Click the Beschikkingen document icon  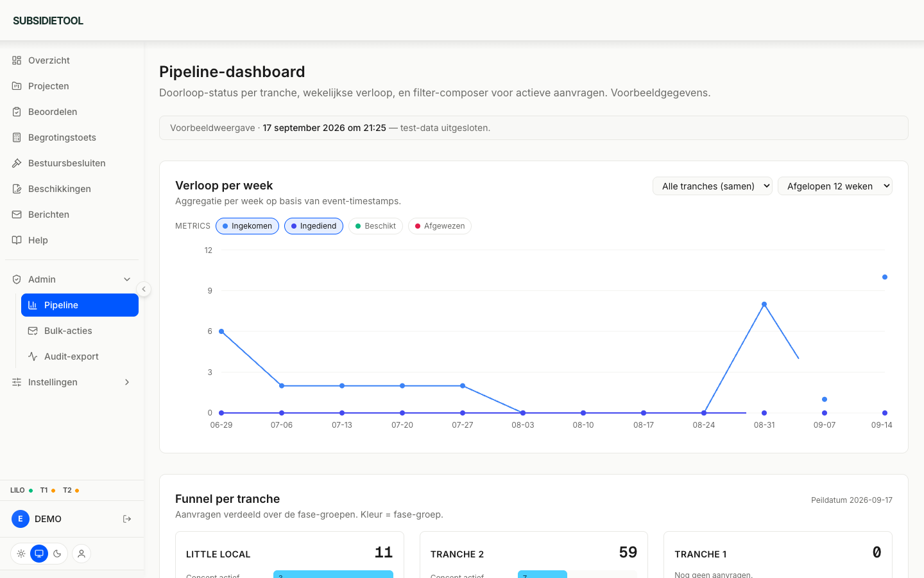(17, 189)
